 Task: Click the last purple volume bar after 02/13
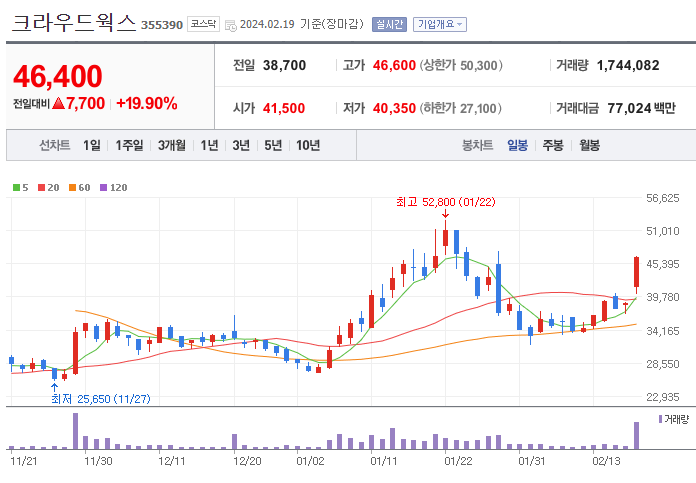pos(637,435)
